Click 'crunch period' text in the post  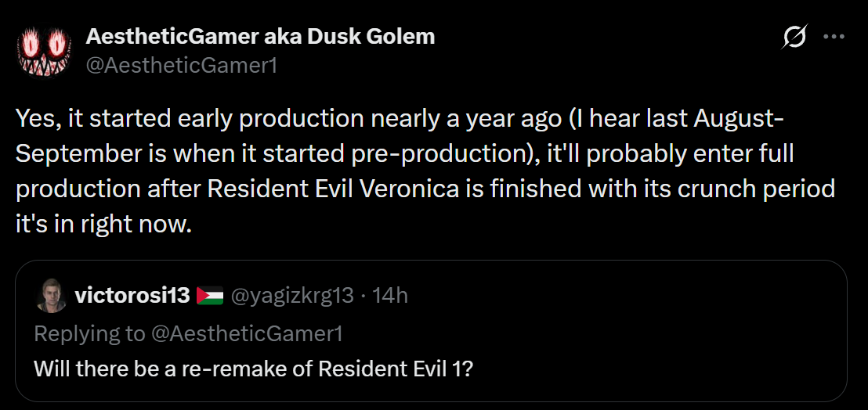point(750,189)
